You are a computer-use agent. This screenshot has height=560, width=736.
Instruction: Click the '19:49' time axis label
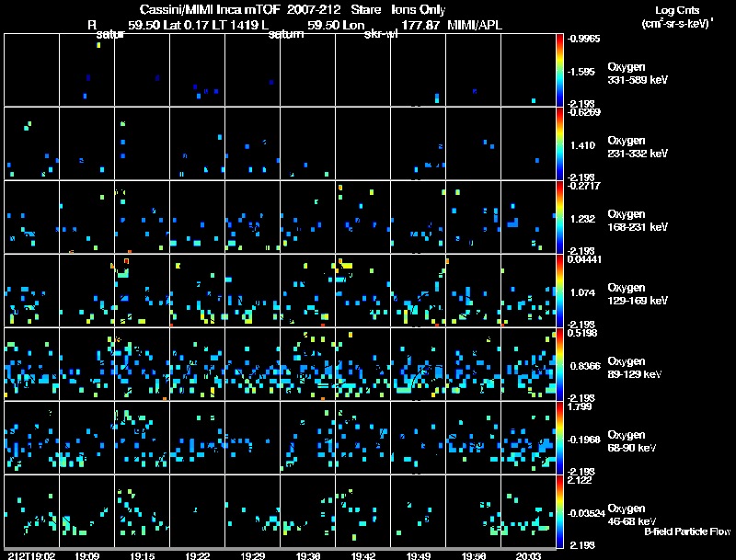419,555
